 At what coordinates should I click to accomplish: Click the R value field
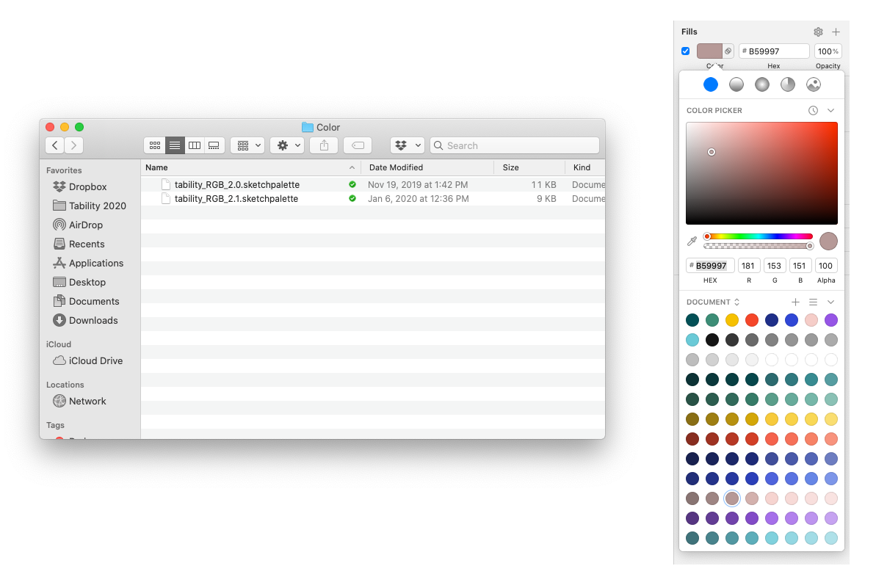tap(749, 266)
